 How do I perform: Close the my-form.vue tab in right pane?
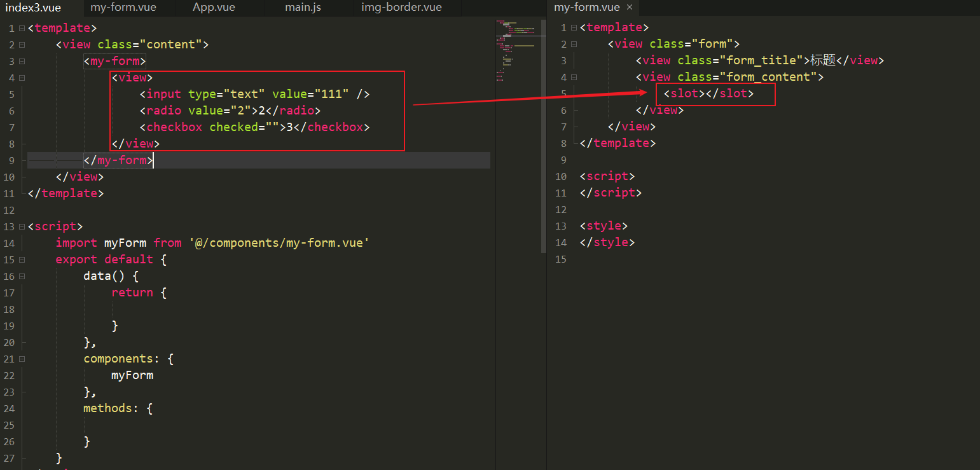click(630, 8)
